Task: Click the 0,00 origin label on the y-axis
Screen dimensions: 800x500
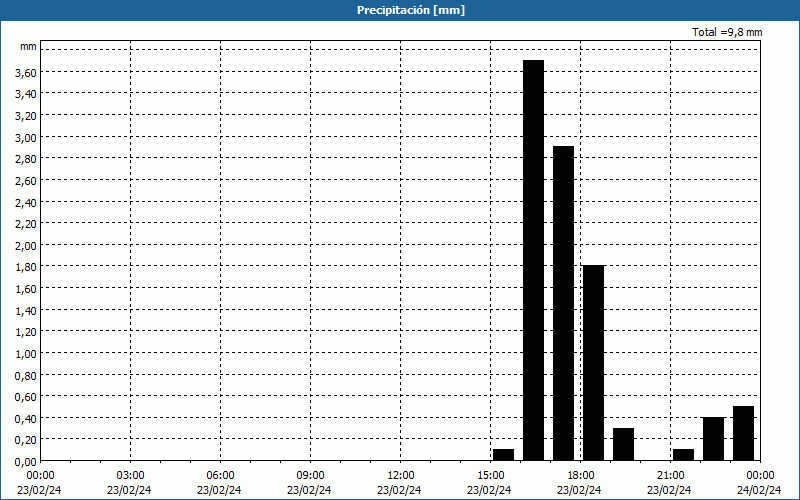Action: [x=25, y=461]
